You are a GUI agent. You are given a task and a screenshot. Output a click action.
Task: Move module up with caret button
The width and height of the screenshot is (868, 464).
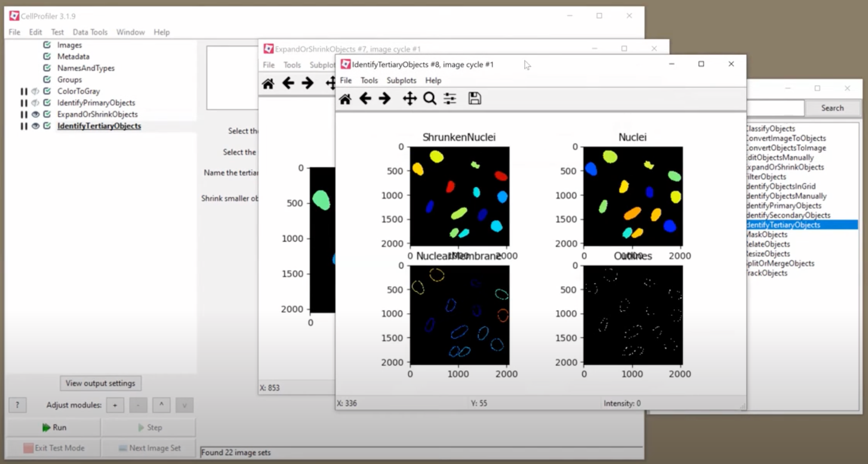coord(161,405)
